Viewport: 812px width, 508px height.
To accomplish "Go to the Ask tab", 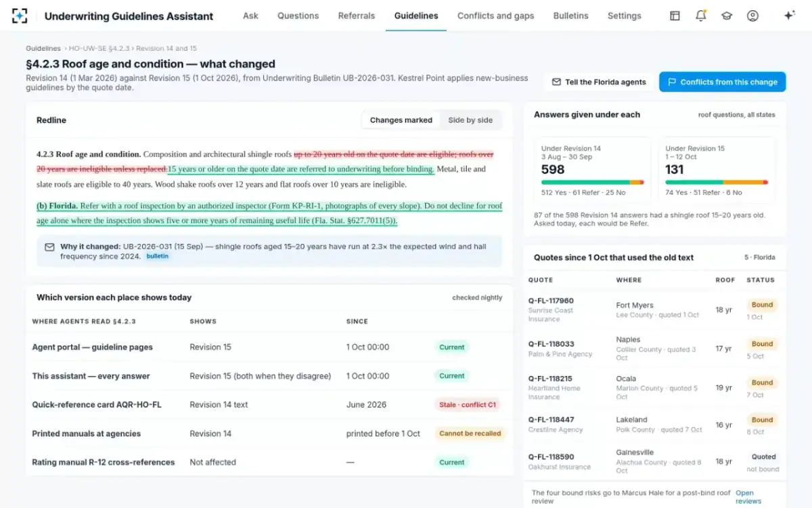I will coord(250,16).
